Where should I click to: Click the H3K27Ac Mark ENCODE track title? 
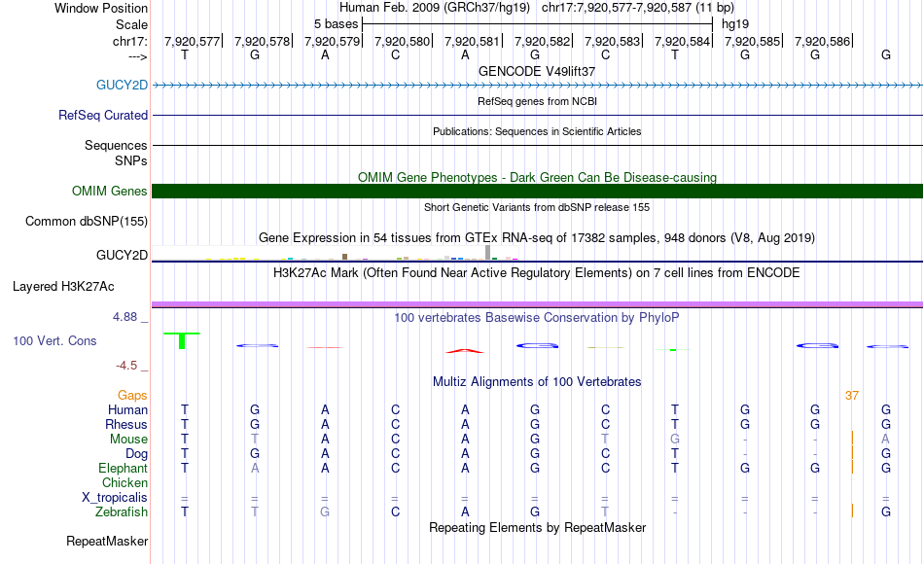tap(537, 273)
